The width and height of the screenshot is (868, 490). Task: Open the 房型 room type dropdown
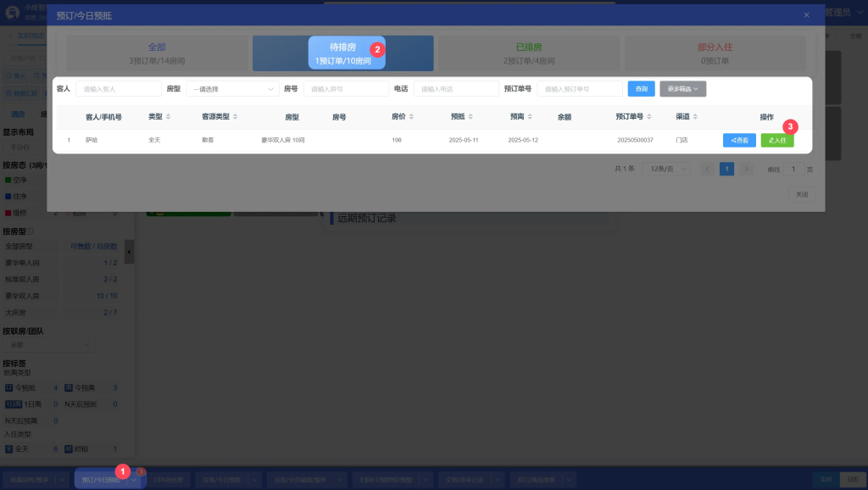(x=232, y=89)
